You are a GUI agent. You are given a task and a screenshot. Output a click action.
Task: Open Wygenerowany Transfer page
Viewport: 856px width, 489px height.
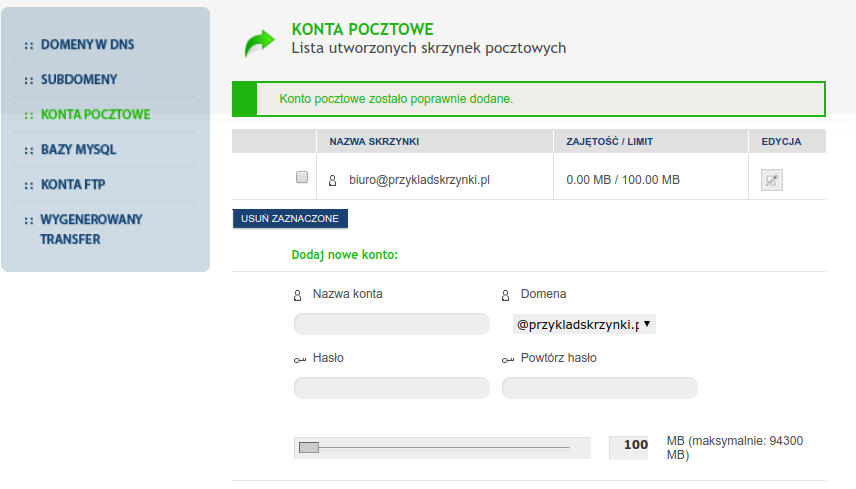coord(91,229)
